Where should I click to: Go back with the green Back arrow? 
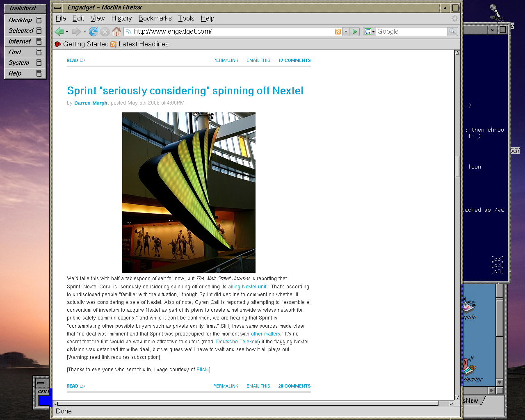(59, 32)
